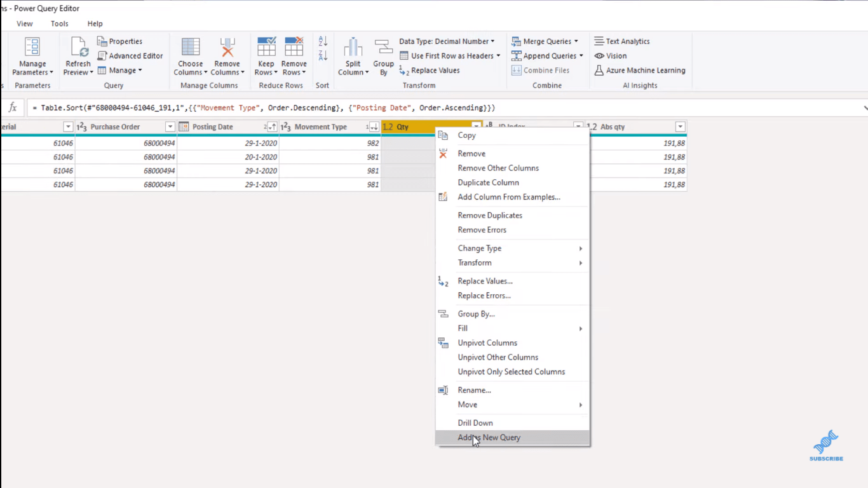The image size is (868, 488).
Task: Select Group By in context menu
Action: [513, 315]
